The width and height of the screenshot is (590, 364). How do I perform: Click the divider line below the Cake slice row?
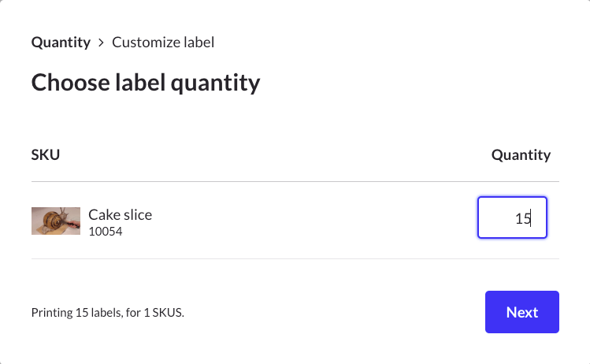(x=295, y=258)
